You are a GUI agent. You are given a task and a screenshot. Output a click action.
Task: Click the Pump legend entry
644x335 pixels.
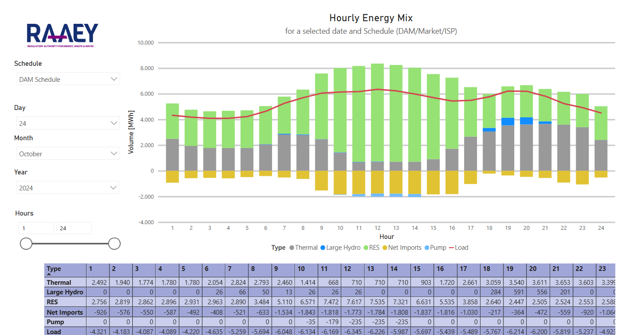(435, 248)
